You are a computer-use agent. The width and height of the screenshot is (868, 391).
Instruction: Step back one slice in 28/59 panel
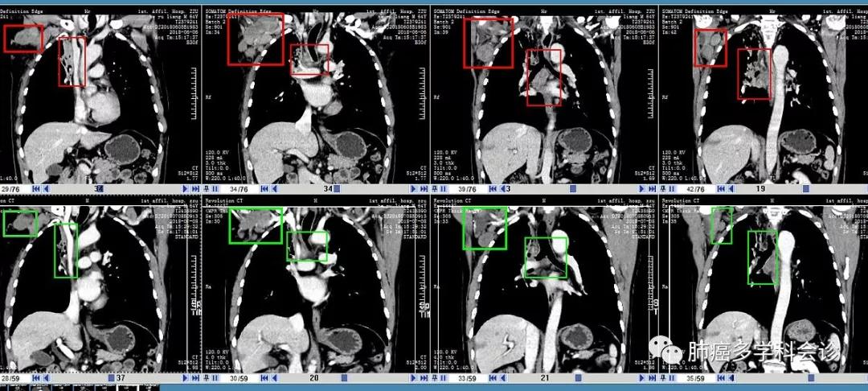pyautogui.click(x=47, y=378)
